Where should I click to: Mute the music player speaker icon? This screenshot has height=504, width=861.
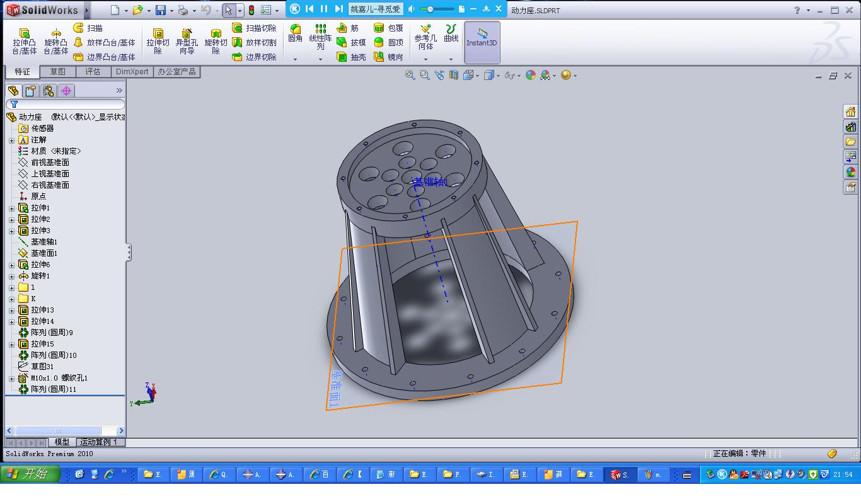(412, 9)
